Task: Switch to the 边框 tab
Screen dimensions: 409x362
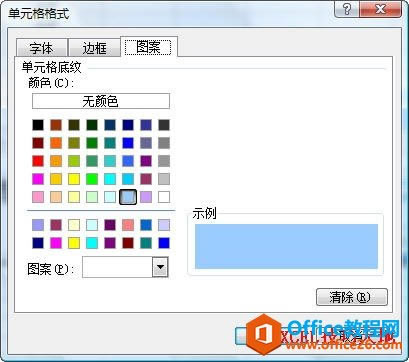Action: tap(94, 48)
